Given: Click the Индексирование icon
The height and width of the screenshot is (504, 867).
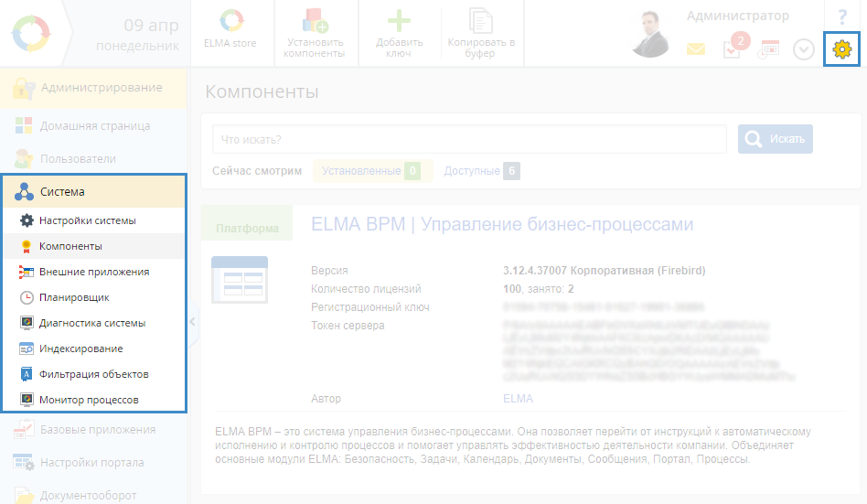Looking at the screenshot, I should (x=27, y=349).
